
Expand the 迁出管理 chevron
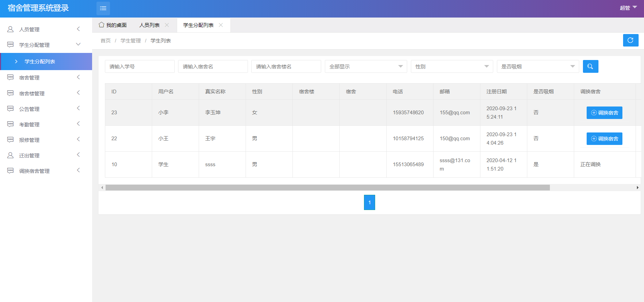point(78,155)
